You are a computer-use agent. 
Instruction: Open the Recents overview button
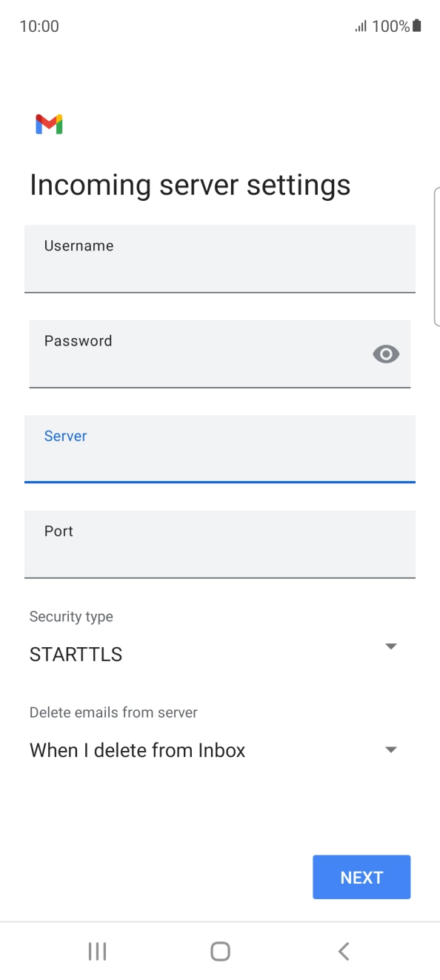point(97,951)
